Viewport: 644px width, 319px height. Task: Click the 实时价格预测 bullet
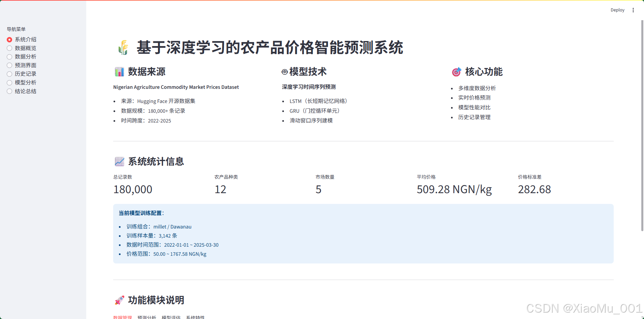474,98
